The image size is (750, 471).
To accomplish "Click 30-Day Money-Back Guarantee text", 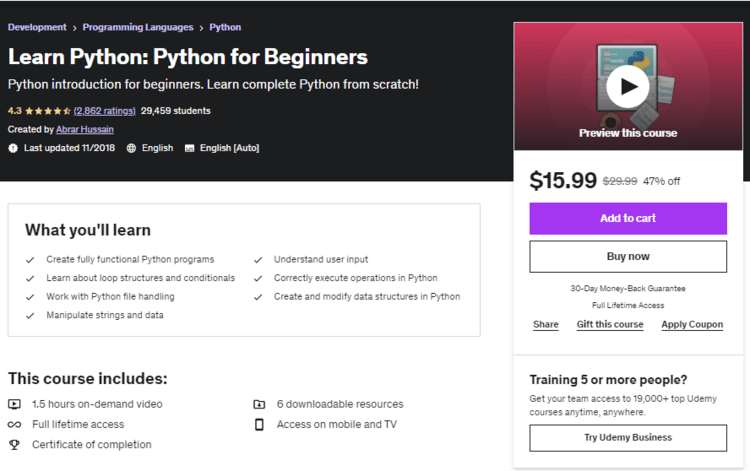I will point(628,288).
